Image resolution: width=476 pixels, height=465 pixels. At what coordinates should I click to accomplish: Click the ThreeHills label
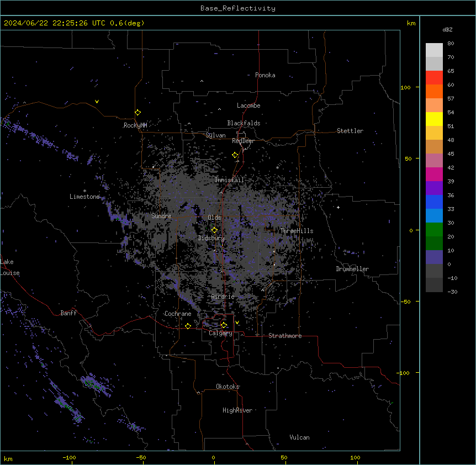(x=297, y=231)
